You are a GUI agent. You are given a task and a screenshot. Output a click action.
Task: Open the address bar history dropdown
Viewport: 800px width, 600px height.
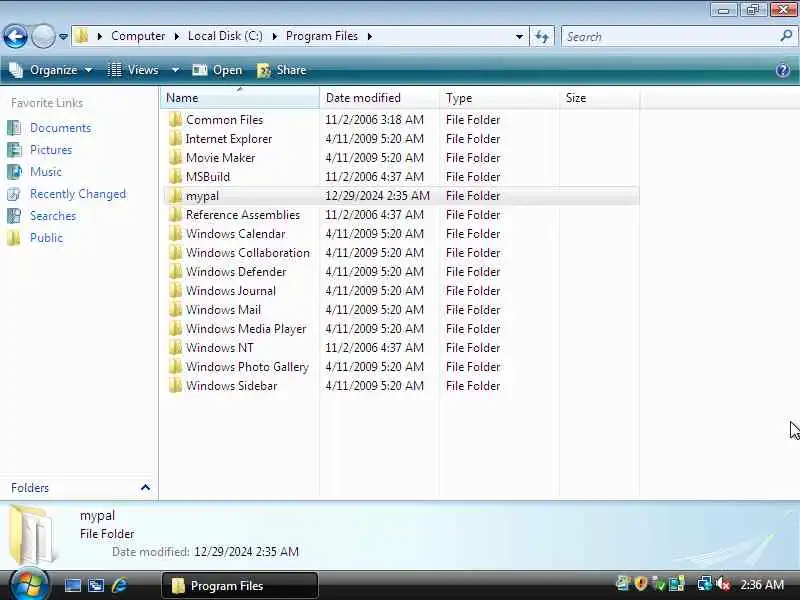(519, 37)
